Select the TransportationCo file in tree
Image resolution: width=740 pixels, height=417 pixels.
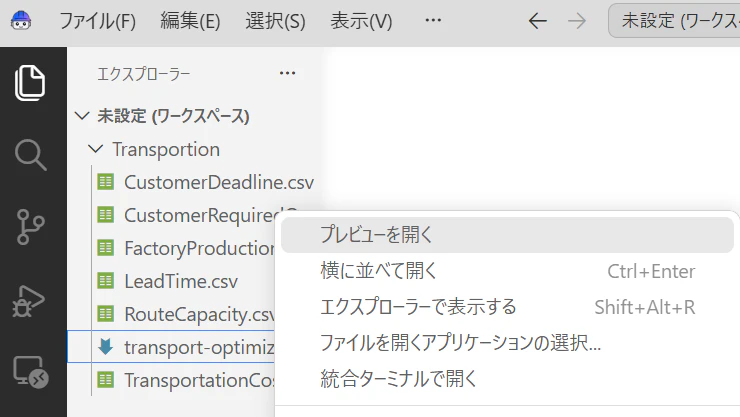pos(200,380)
